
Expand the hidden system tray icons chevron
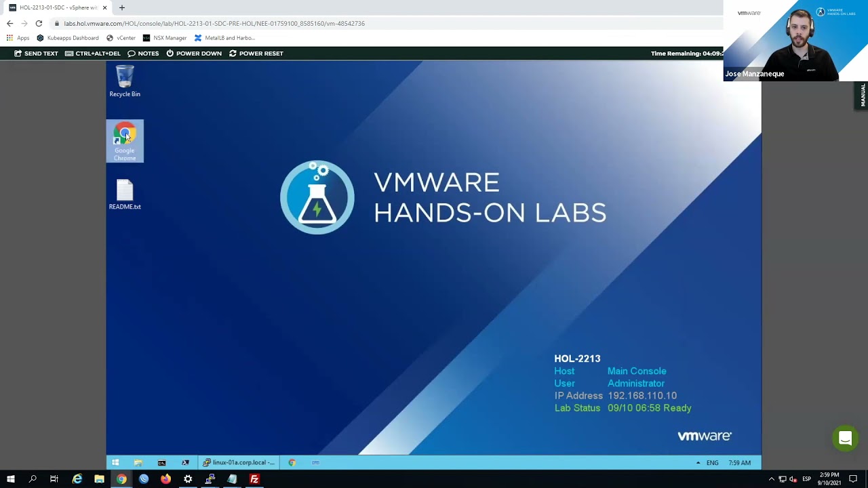tap(771, 479)
